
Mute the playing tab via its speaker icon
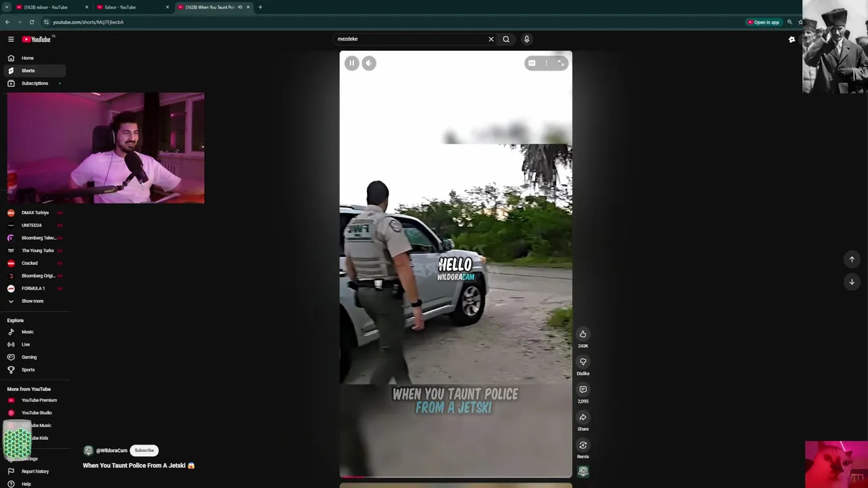click(x=239, y=7)
